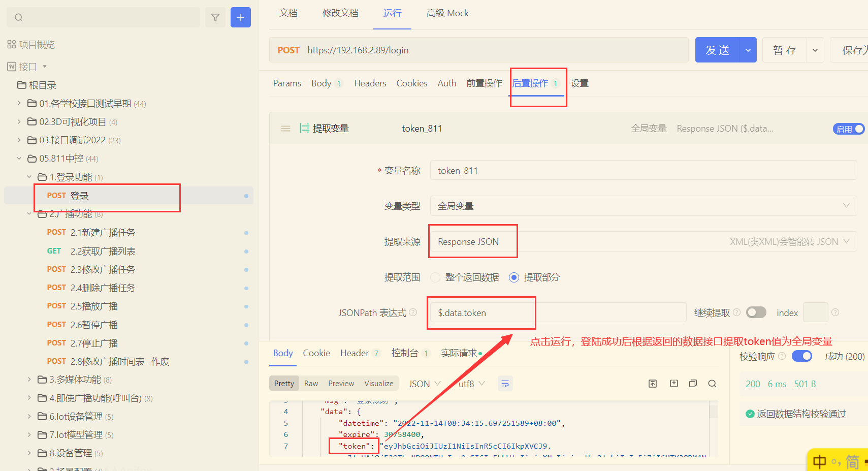This screenshot has width=868, height=471.
Task: Copy response body with copy icon
Action: click(693, 384)
